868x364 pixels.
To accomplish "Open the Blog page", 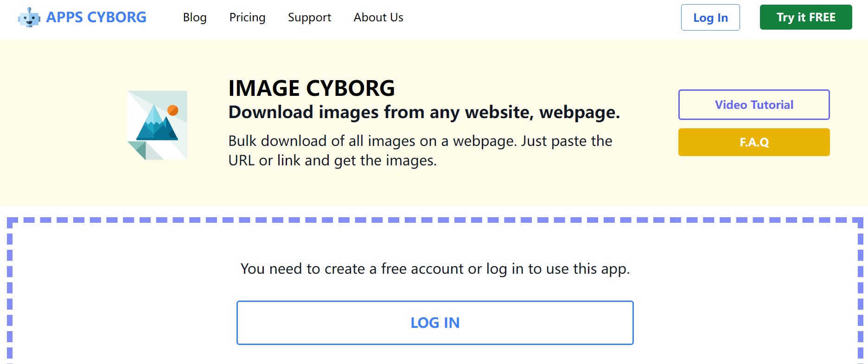I will [x=195, y=18].
